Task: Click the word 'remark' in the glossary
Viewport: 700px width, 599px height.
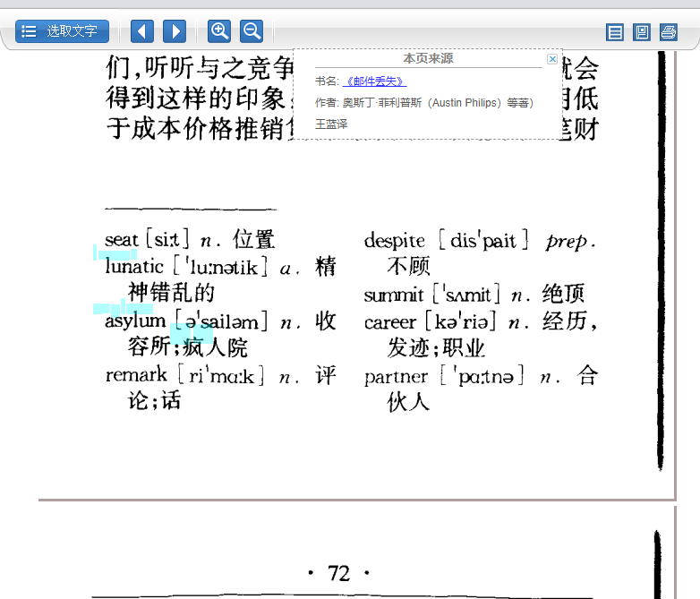Action: [136, 375]
